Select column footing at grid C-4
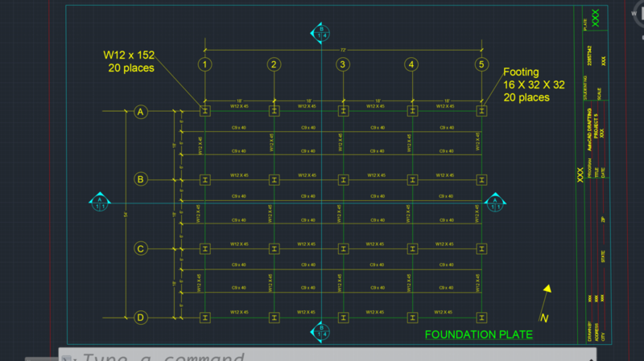The height and width of the screenshot is (361, 644). 412,249
